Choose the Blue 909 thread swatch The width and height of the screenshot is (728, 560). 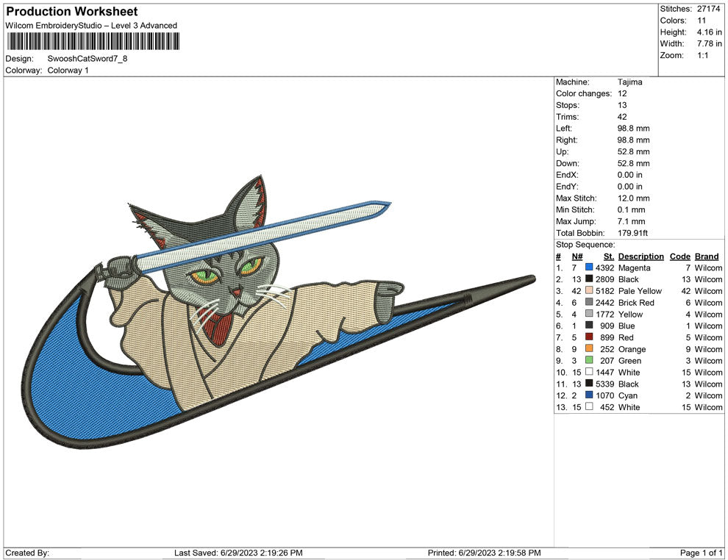[589, 326]
